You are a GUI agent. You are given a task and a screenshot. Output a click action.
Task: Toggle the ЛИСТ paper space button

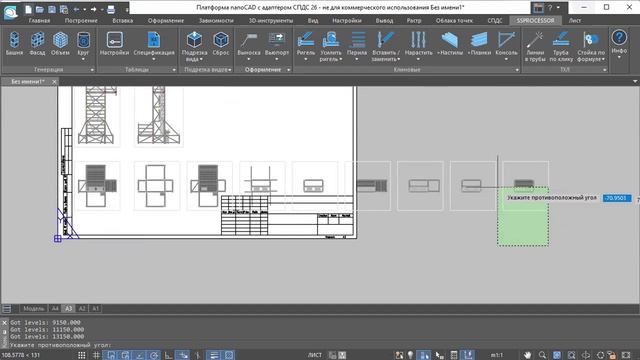pos(315,355)
